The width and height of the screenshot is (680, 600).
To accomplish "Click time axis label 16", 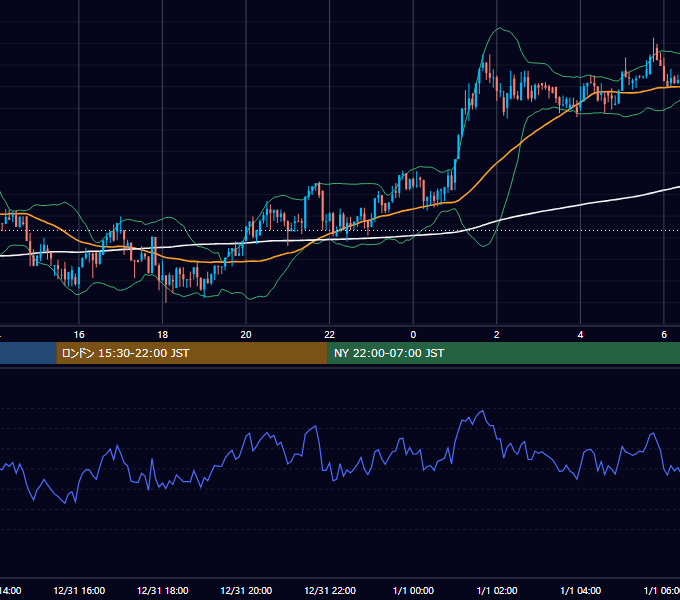I will (79, 335).
